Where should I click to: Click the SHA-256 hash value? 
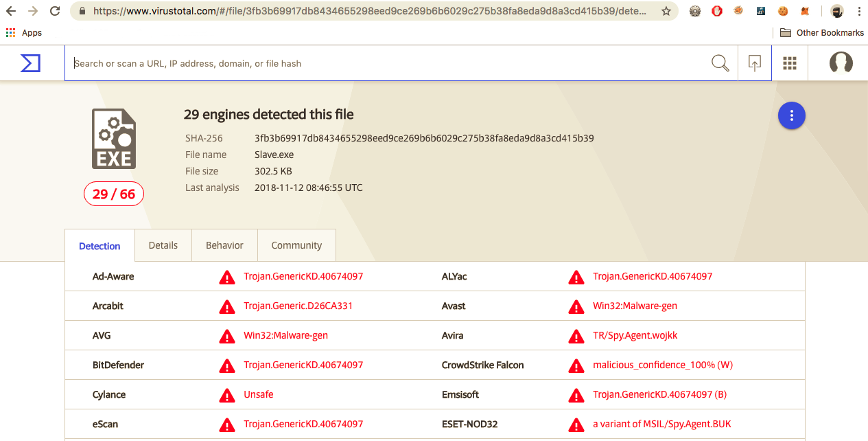[424, 138]
